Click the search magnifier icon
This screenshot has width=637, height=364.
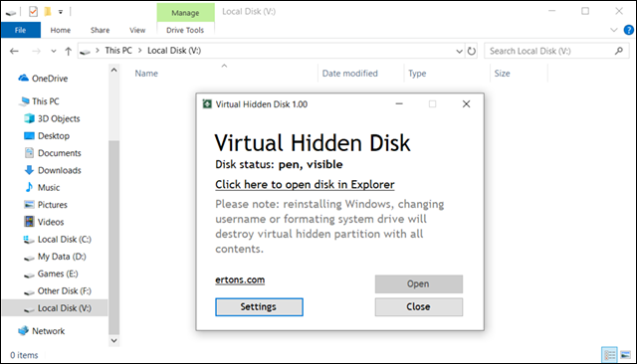pyautogui.click(x=619, y=51)
